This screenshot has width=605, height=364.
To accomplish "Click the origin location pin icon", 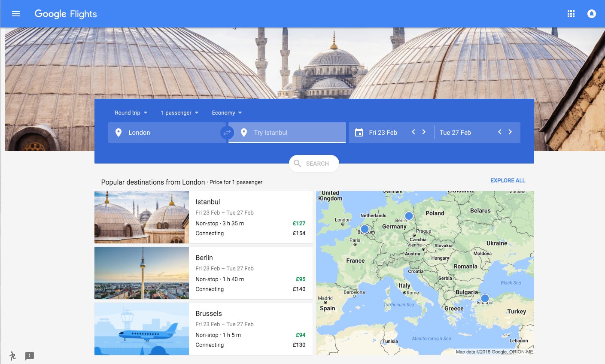I will pyautogui.click(x=119, y=133).
